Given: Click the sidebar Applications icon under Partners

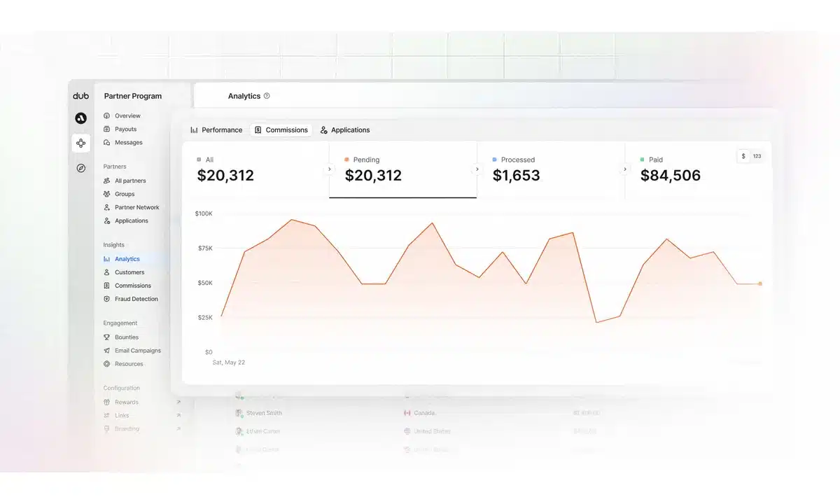Looking at the screenshot, I should click(x=106, y=220).
